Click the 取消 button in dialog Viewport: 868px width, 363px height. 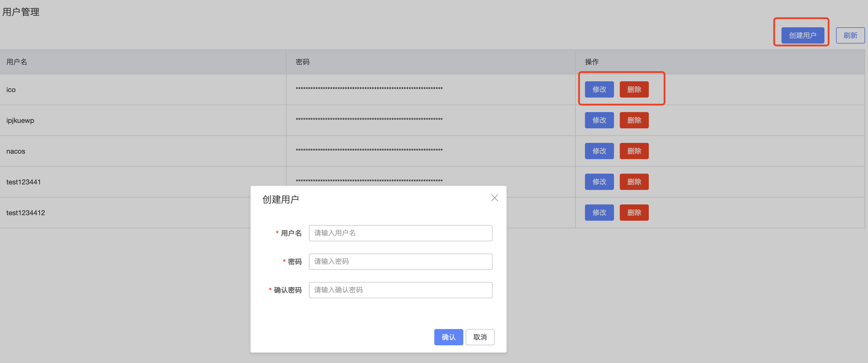tap(480, 337)
